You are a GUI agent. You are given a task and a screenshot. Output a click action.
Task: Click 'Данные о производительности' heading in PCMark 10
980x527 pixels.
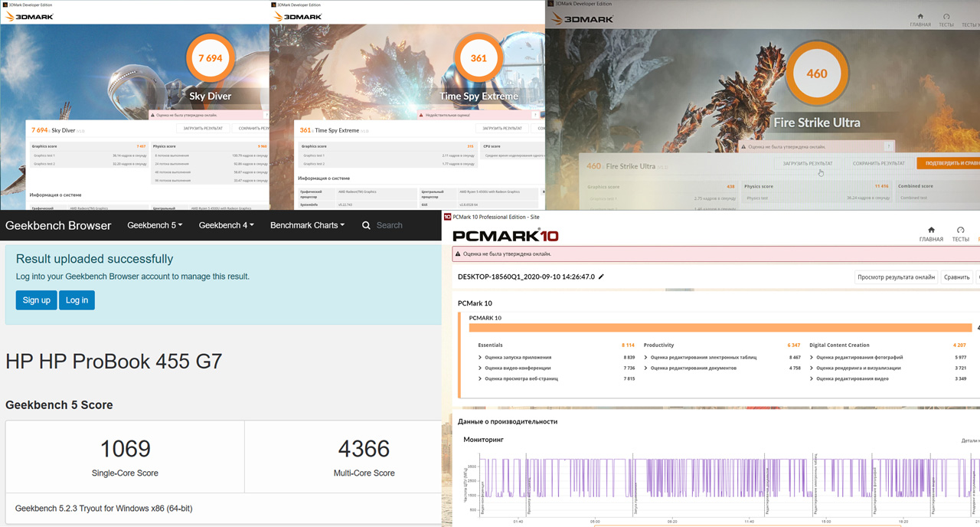tap(508, 421)
